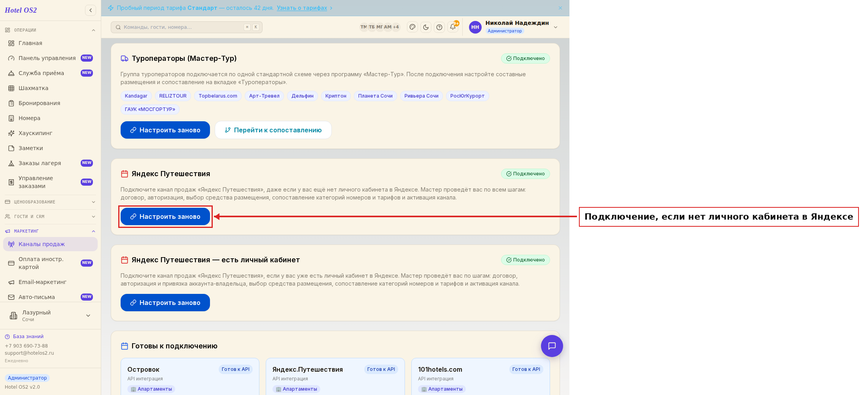Focus the Команды, гости, номера search field
Viewport: 868px width, 395px height.
(187, 27)
